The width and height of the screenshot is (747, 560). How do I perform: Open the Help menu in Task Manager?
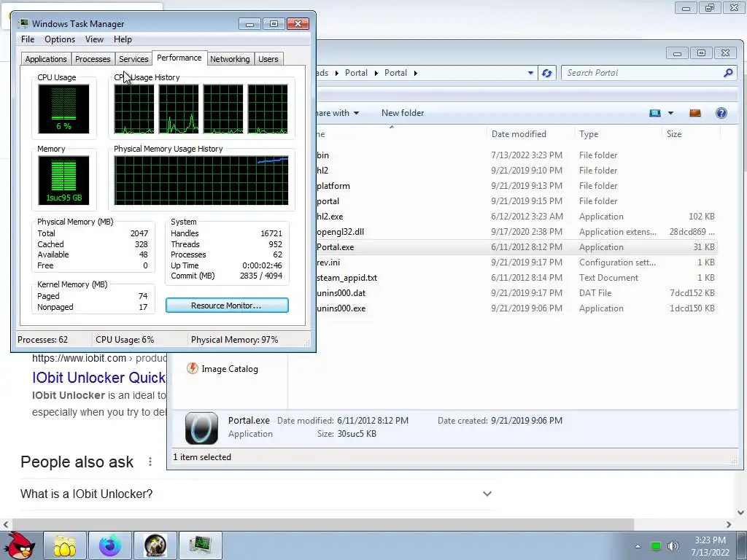tap(123, 39)
